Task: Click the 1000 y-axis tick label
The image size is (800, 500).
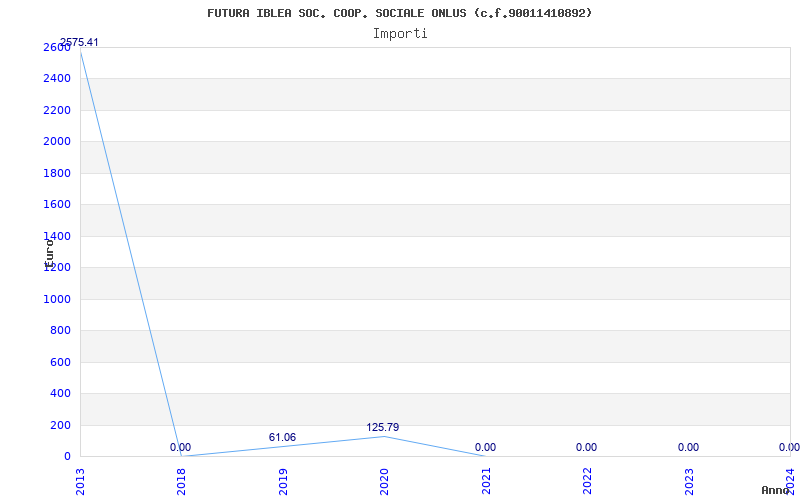Action: pyautogui.click(x=57, y=299)
